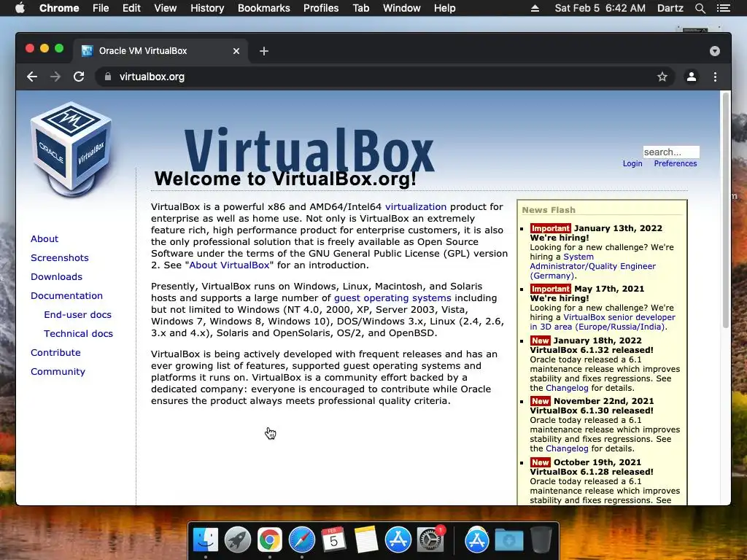The height and width of the screenshot is (560, 747).
Task: Click the Login link
Action: [x=632, y=163]
